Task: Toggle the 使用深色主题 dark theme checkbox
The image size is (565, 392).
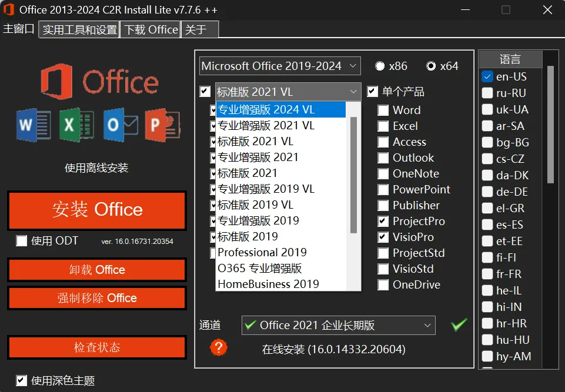Action: (x=22, y=380)
